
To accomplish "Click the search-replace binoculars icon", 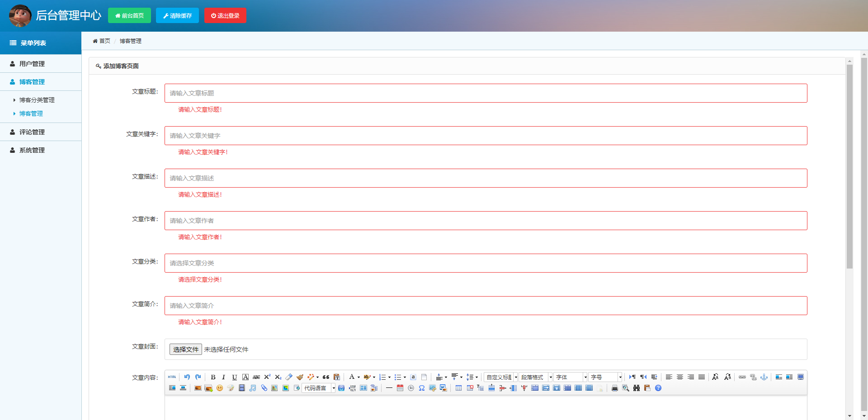I will click(637, 388).
